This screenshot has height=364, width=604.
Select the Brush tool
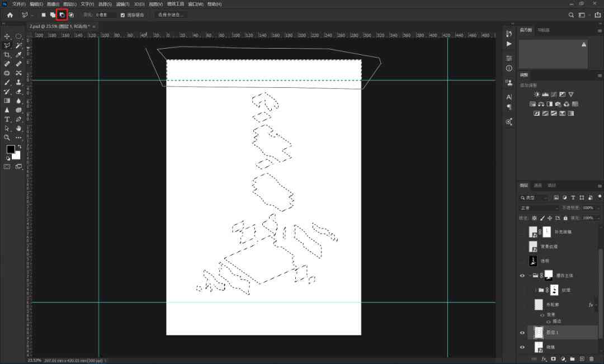click(x=7, y=82)
